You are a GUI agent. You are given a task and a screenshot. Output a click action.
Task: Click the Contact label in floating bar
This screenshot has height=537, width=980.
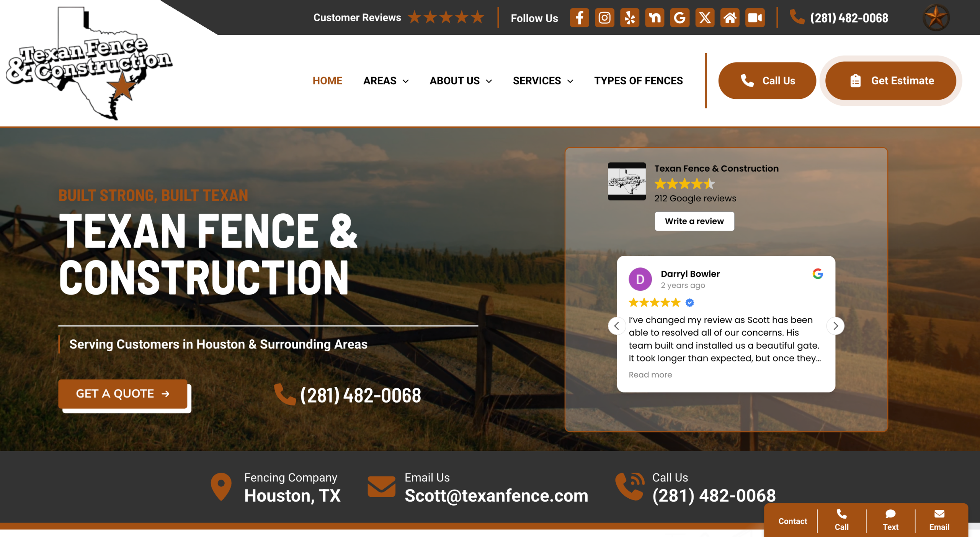(x=792, y=521)
